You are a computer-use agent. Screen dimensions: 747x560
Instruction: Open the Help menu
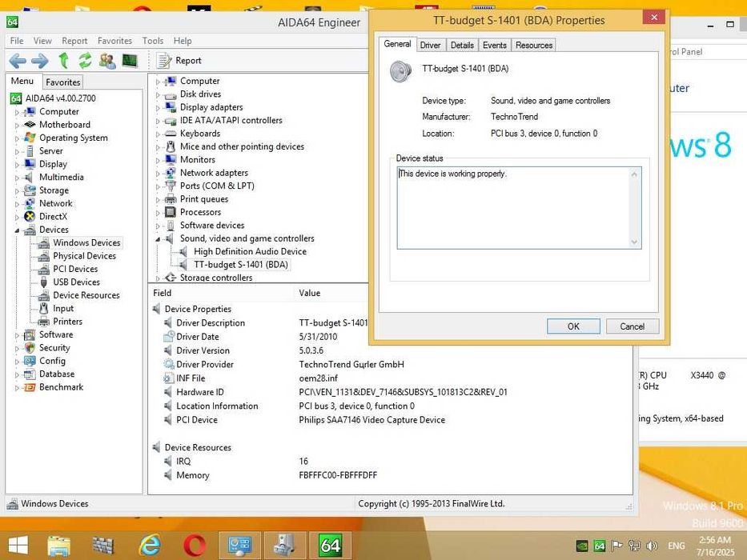coord(183,41)
